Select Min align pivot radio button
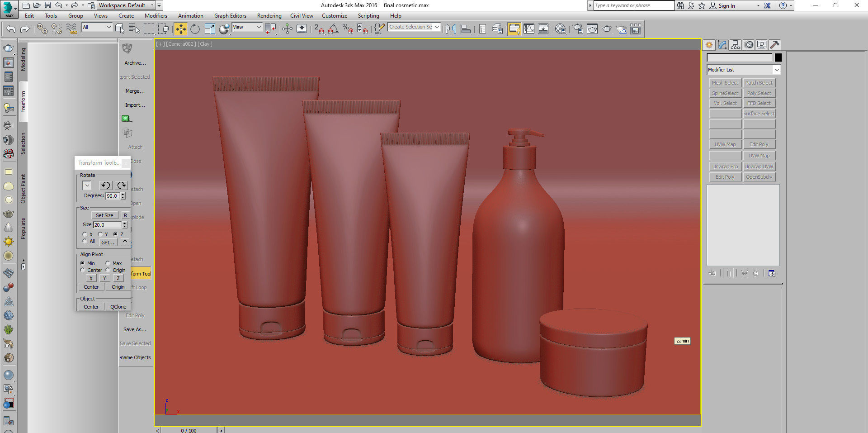868x433 pixels. pyautogui.click(x=82, y=263)
